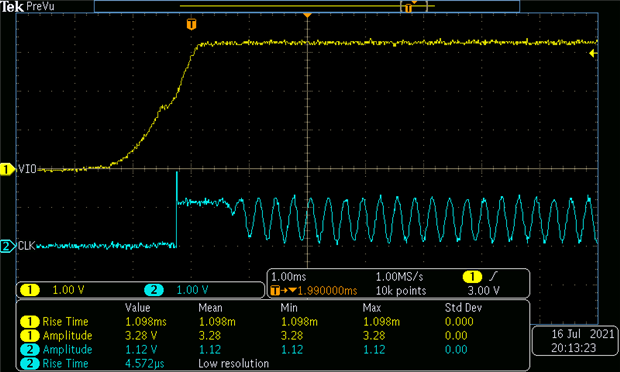Click the channel 1 badge beside Rise Time

coord(30,322)
